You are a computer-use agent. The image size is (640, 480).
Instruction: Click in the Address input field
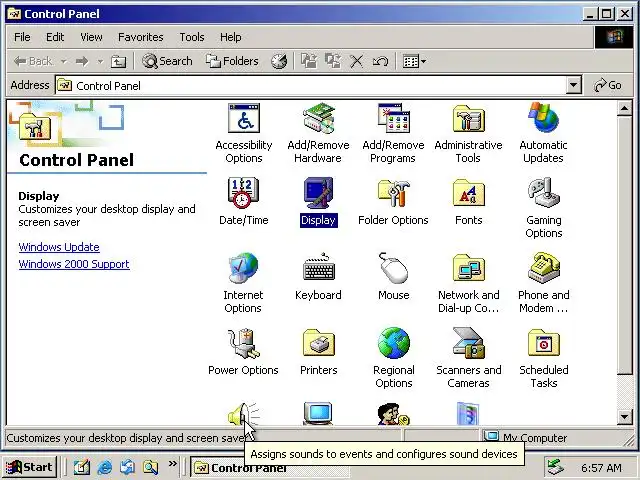pos(311,85)
